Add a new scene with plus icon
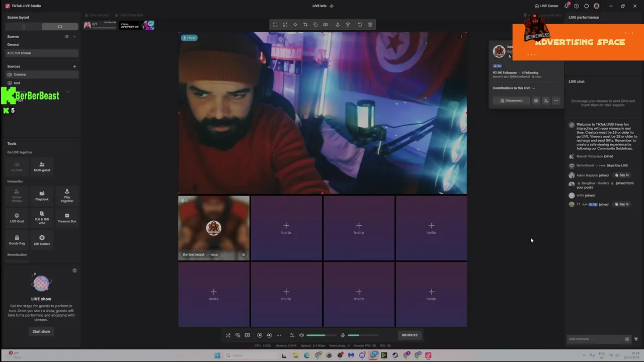The image size is (644, 362). (x=74, y=37)
